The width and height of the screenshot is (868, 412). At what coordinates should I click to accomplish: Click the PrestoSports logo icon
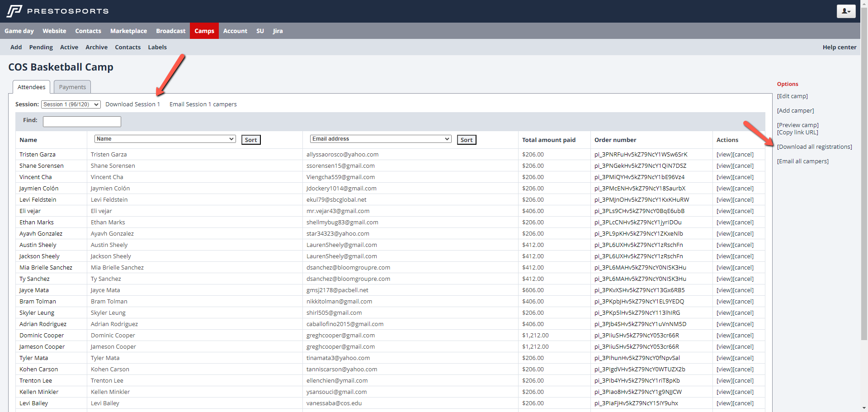tap(14, 11)
